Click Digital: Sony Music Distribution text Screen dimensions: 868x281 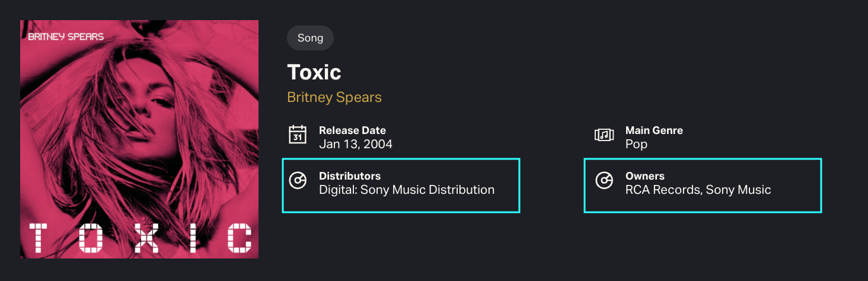coord(407,190)
